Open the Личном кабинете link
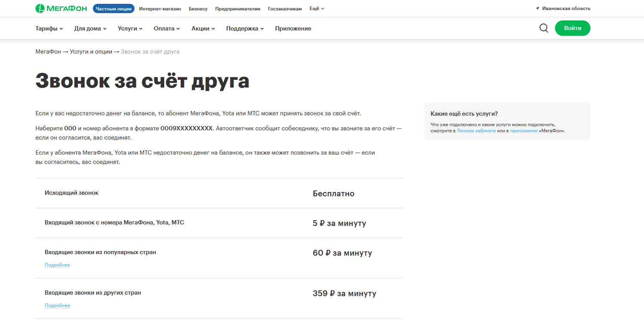Viewport: 644px width, 327px height. [476, 131]
